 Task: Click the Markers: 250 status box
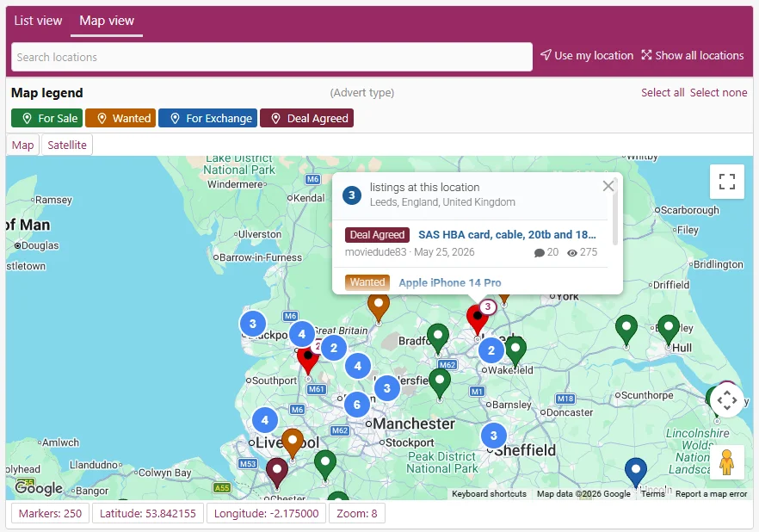point(50,513)
